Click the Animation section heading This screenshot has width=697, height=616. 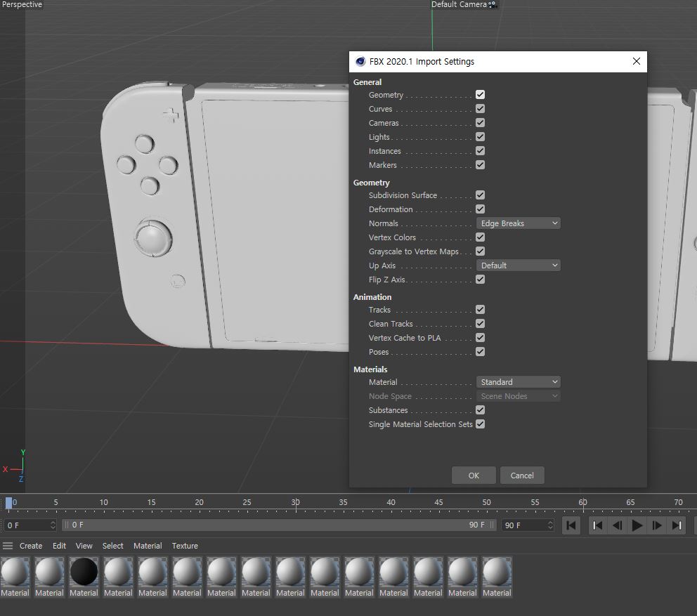tap(372, 297)
